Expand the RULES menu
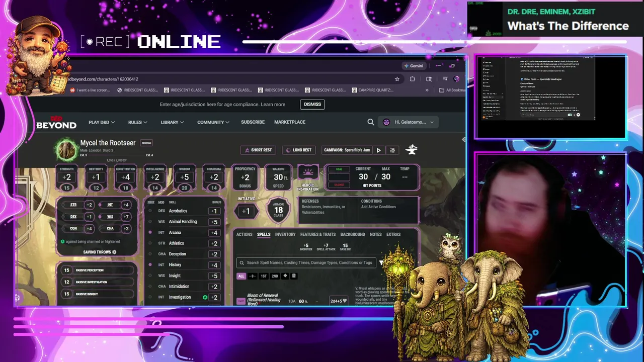The width and height of the screenshot is (644, 362). (137, 122)
